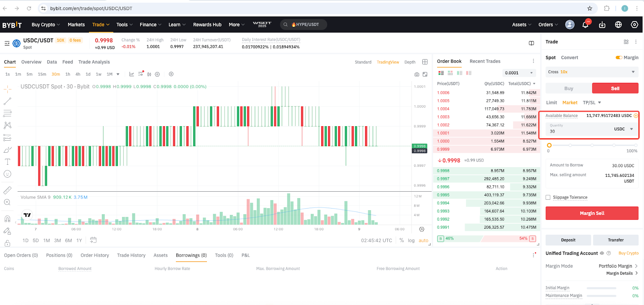Click the chart screenshot camera icon
Viewport: 644px width, 305px height.
417,74
